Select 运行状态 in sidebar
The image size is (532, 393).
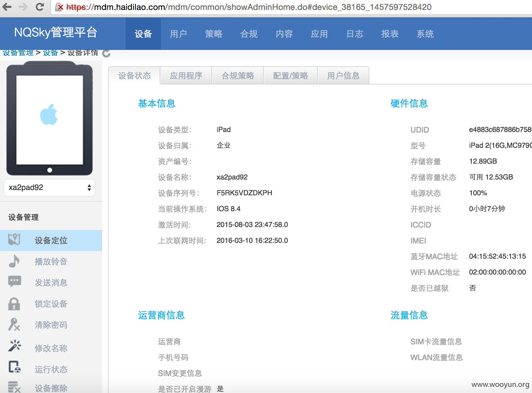coord(51,369)
